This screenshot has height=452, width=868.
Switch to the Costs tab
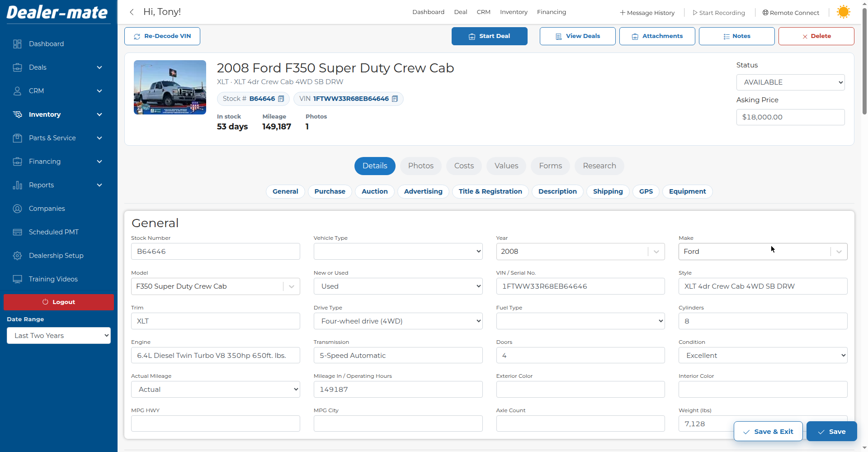point(464,166)
